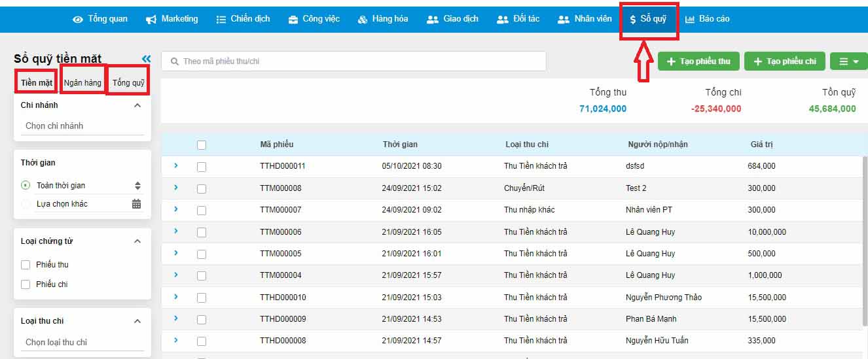The width and height of the screenshot is (868, 359).
Task: Tick the checkbox for row TTHD000011
Action: click(x=202, y=167)
